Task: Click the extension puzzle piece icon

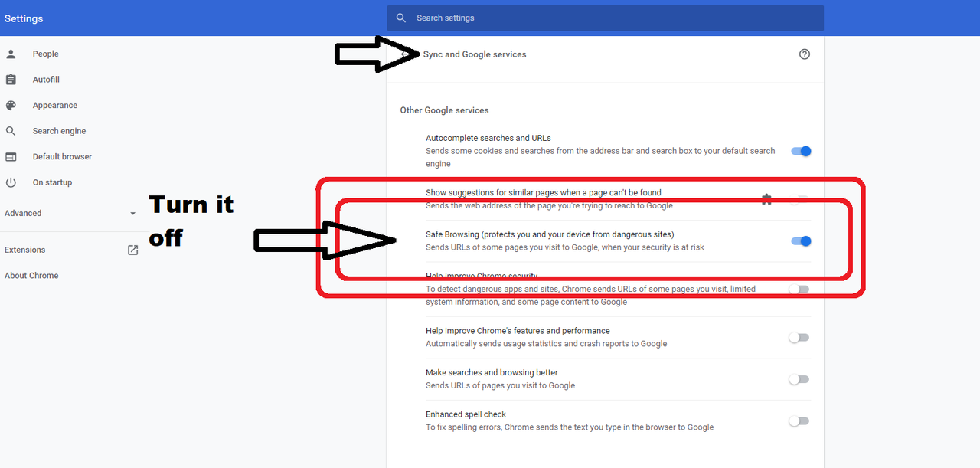Action: (766, 199)
